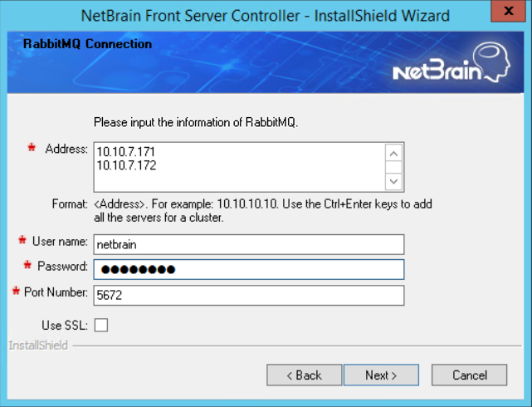Click into the Password field
The width and height of the screenshot is (532, 407).
[248, 269]
